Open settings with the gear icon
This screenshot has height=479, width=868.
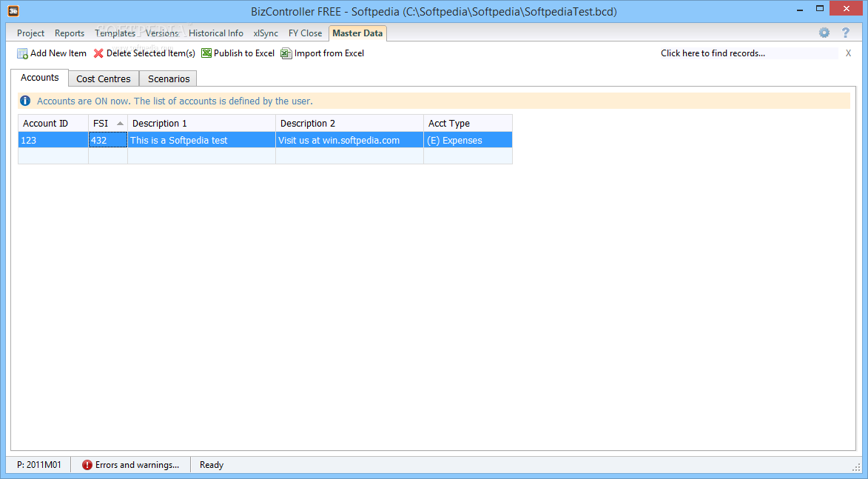(x=824, y=33)
